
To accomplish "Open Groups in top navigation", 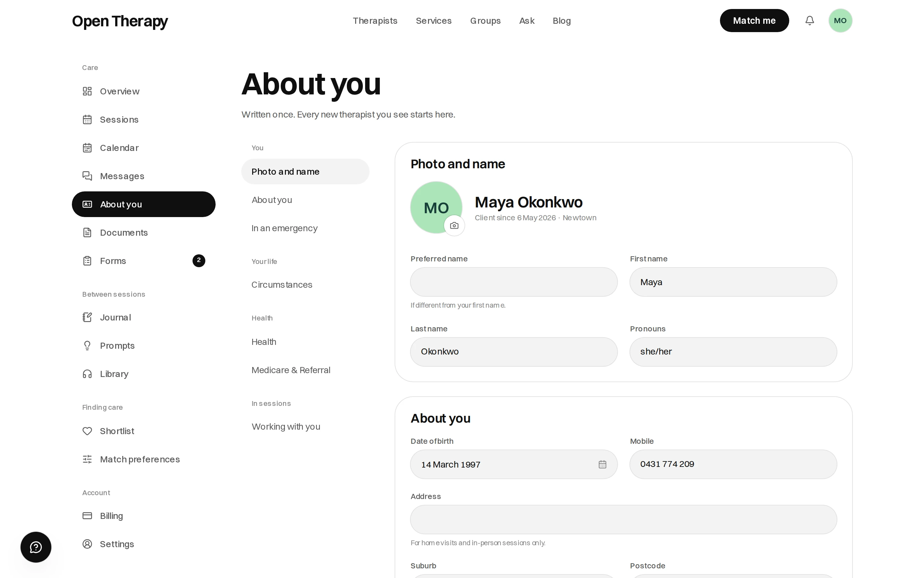I will pos(485,21).
